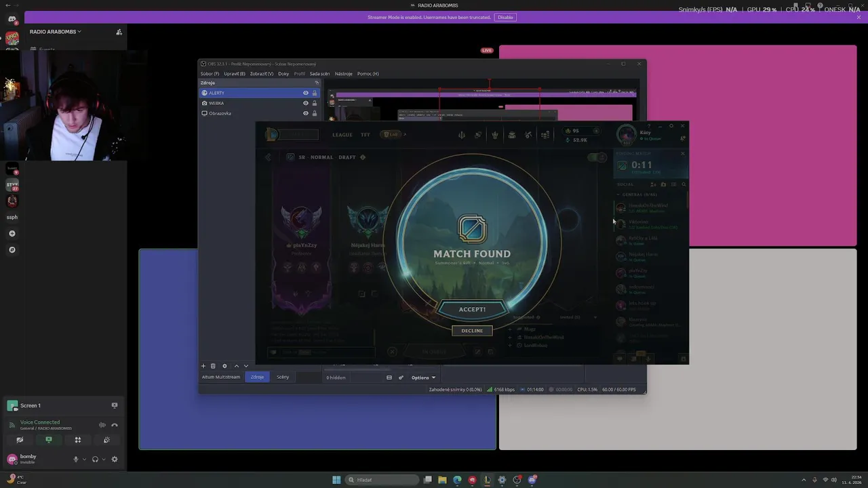Open Nástroje menu in OBS
The height and width of the screenshot is (488, 868).
(x=344, y=73)
